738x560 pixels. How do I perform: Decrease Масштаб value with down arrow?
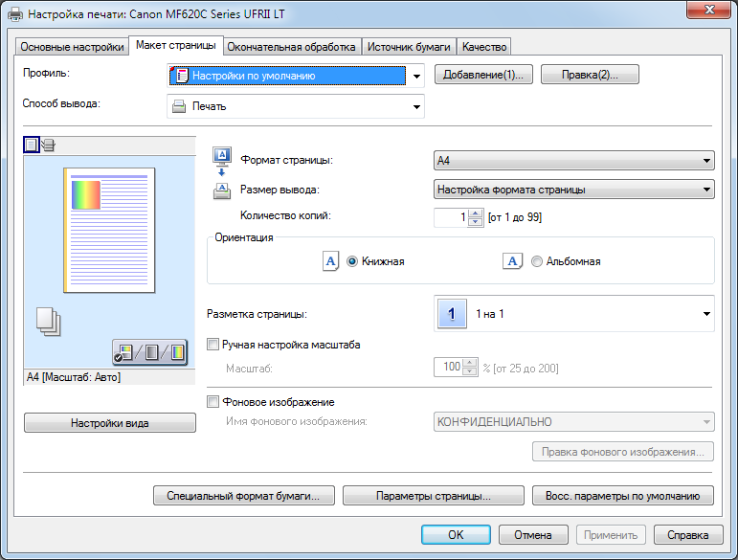tap(470, 371)
